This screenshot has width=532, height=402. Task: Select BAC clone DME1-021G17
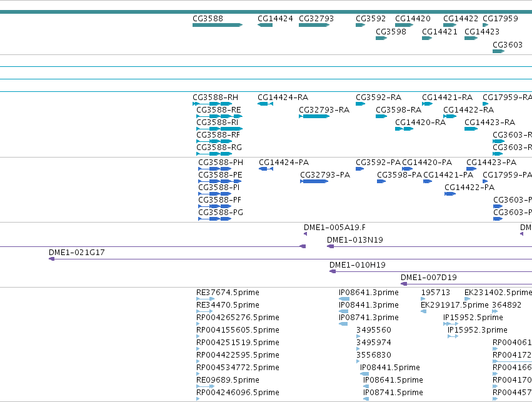point(76,253)
